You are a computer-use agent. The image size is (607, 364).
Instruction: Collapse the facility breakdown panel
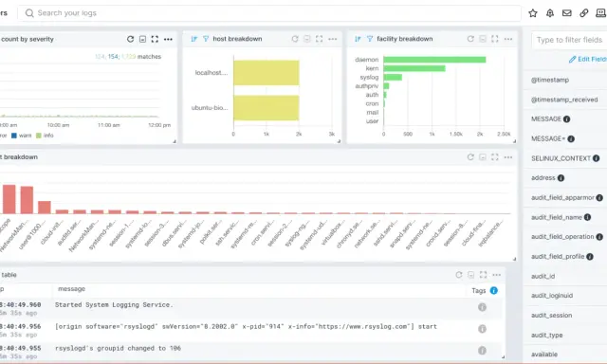(483, 39)
